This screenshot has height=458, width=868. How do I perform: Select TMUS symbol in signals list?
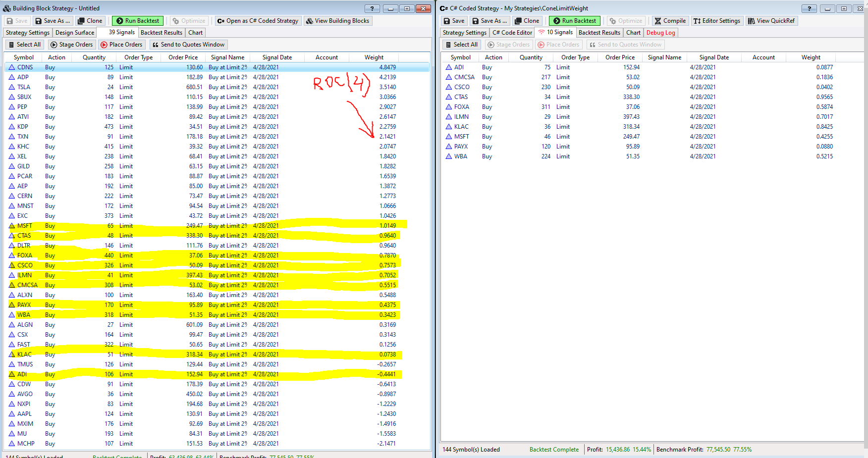click(25, 364)
